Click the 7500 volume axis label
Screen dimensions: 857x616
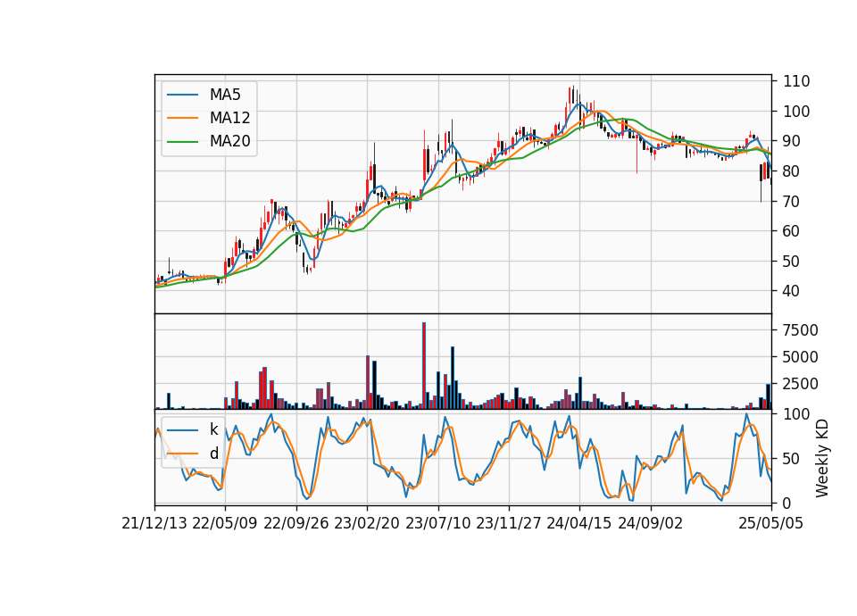click(801, 330)
